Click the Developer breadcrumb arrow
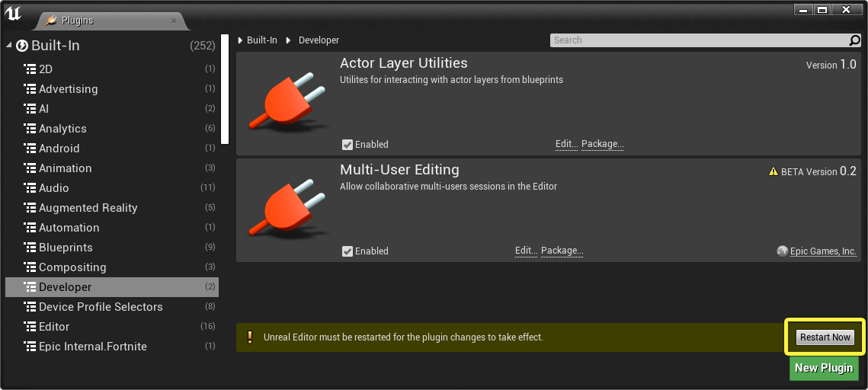Image resolution: width=868 pixels, height=390 pixels. pos(288,40)
